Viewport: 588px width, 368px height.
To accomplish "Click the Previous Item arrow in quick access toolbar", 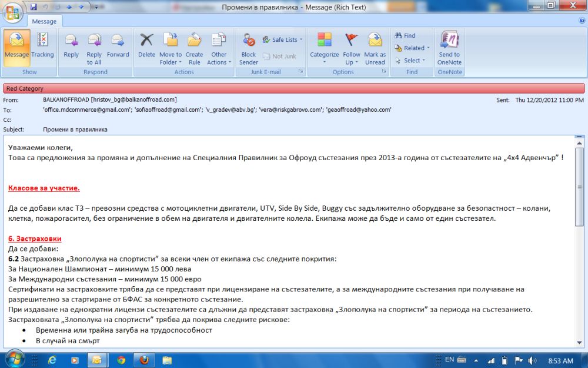I will click(69, 6).
